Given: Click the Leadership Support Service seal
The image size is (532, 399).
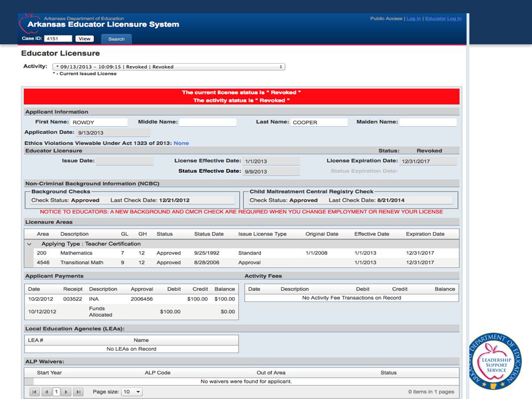Looking at the screenshot, I should 495,361.
